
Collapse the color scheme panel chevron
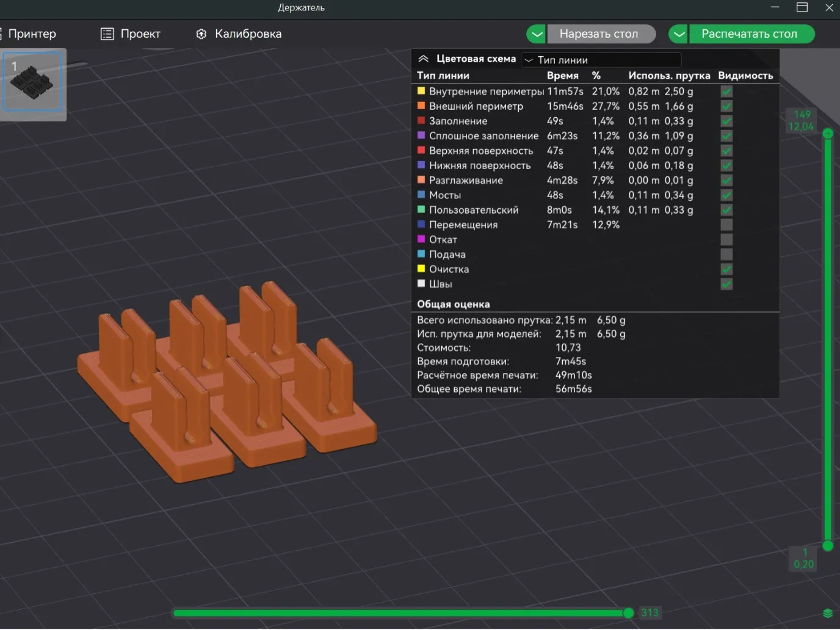423,59
